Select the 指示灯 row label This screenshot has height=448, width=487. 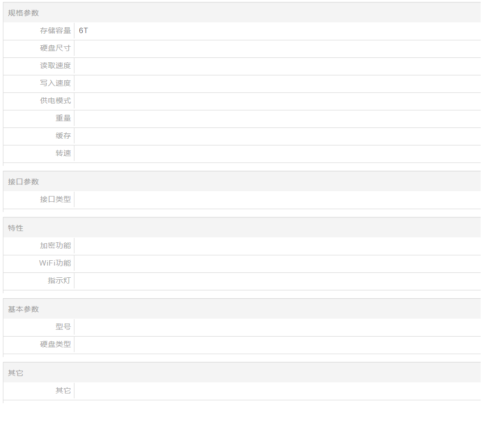59,281
